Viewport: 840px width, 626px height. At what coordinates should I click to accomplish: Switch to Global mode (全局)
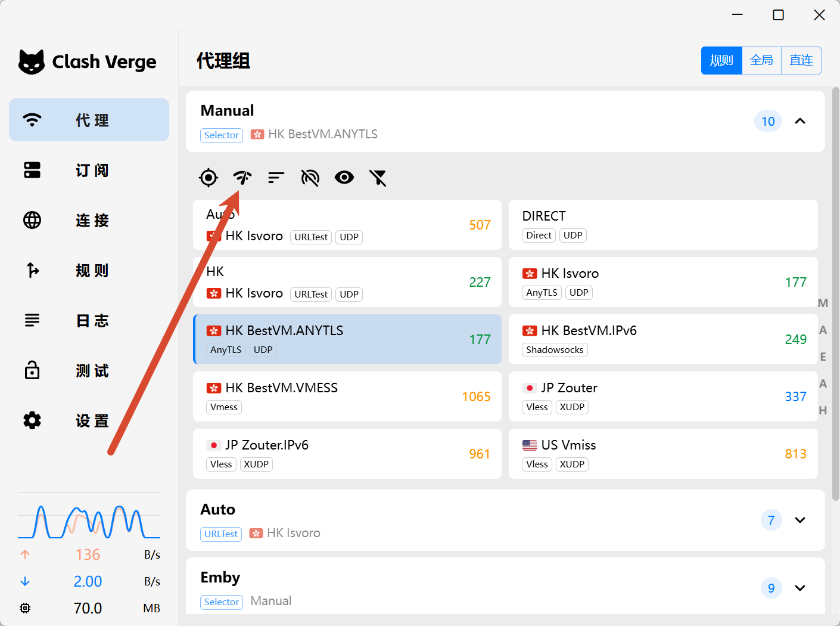[x=761, y=60]
